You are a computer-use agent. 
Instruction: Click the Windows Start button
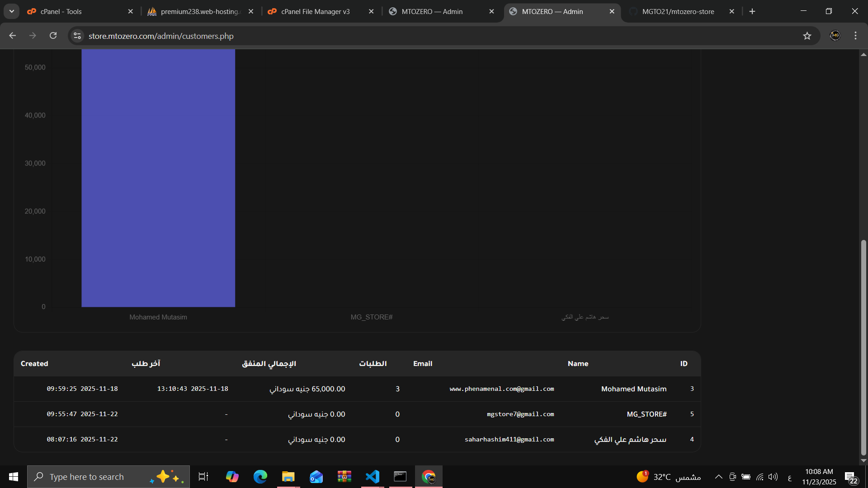tap(13, 476)
